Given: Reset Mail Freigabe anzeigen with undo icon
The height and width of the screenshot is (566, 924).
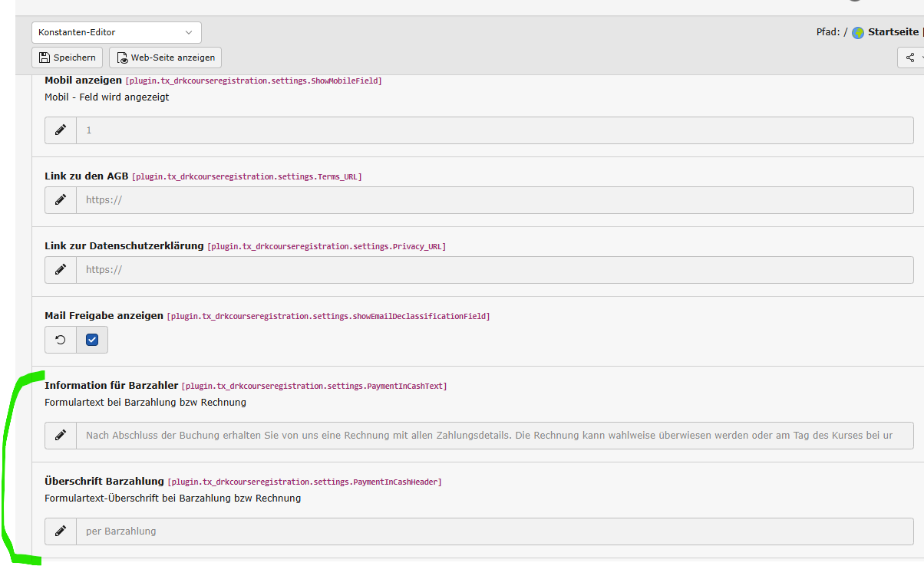Looking at the screenshot, I should point(61,340).
